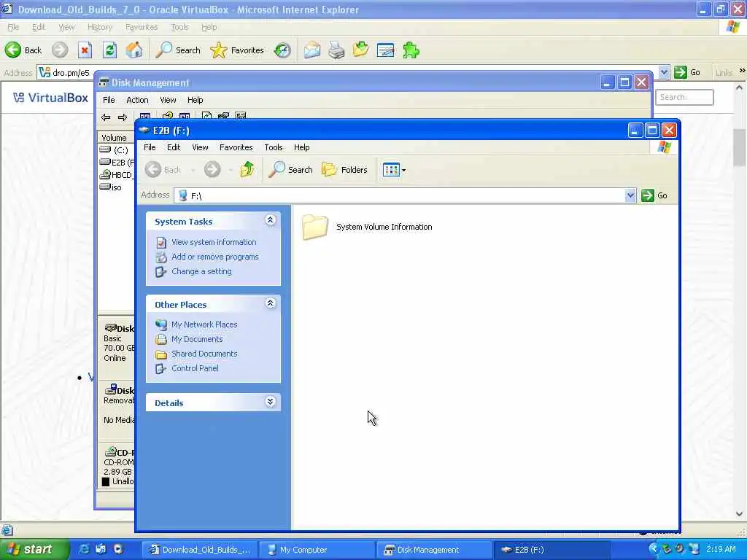Click Show Desktop quick launch icon

click(x=101, y=549)
